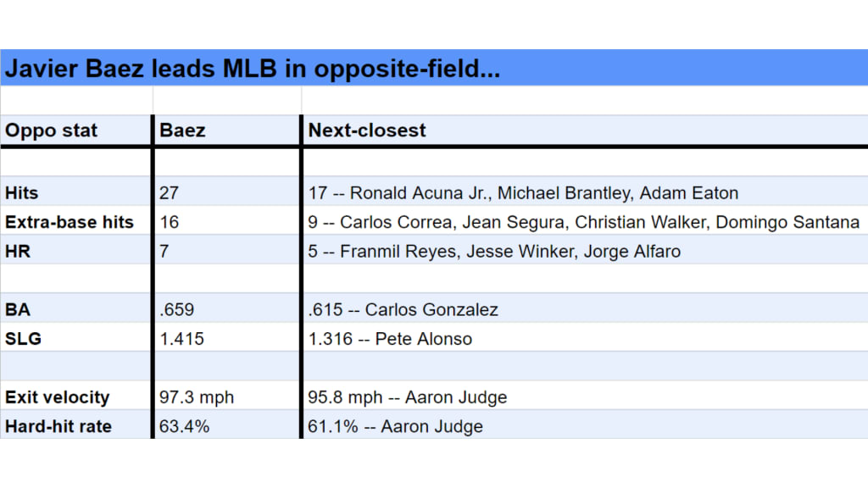Click the 'Hits' row label
The width and height of the screenshot is (868, 488).
[x=75, y=191]
